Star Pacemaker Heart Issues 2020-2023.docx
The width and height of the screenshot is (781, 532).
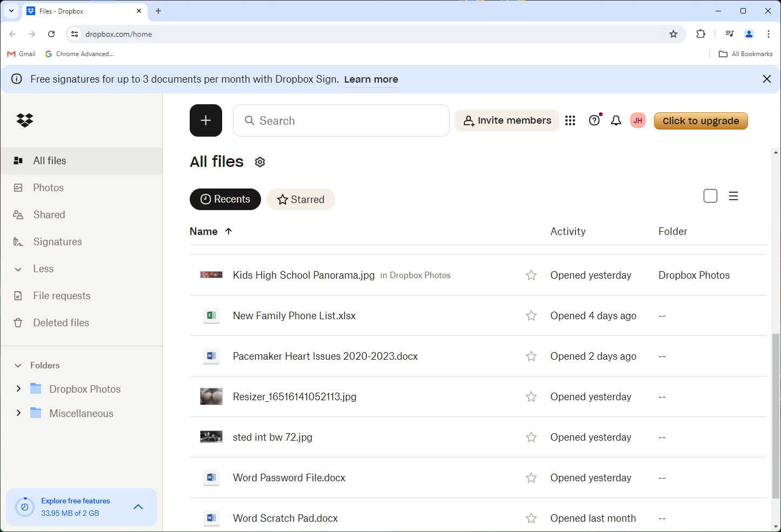coord(531,356)
